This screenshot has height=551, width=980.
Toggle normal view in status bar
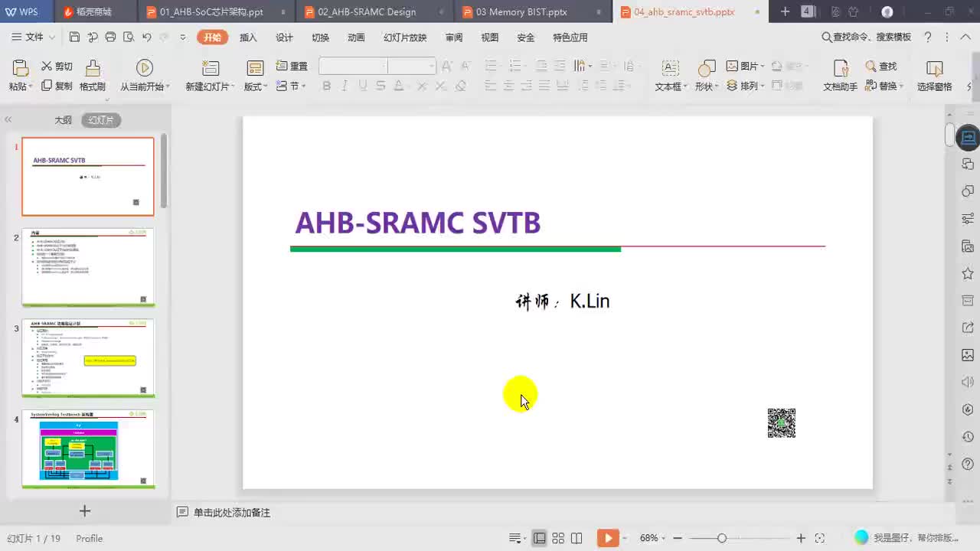click(540, 538)
